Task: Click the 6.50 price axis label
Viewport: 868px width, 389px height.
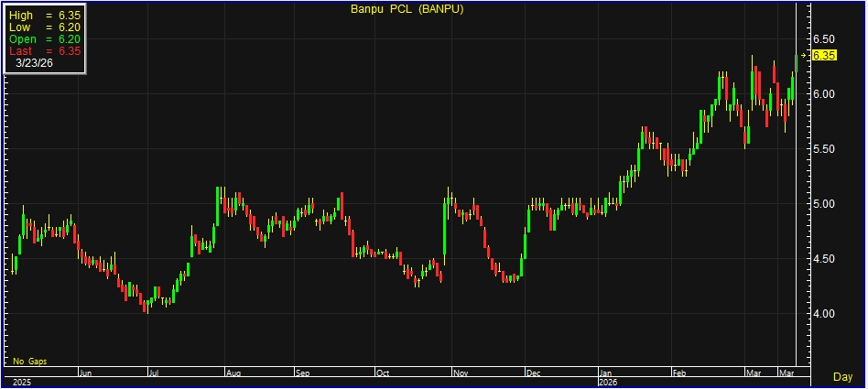Action: [x=825, y=39]
